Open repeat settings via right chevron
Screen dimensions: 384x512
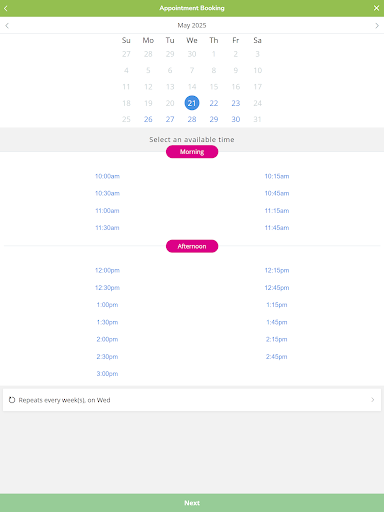pyautogui.click(x=373, y=400)
